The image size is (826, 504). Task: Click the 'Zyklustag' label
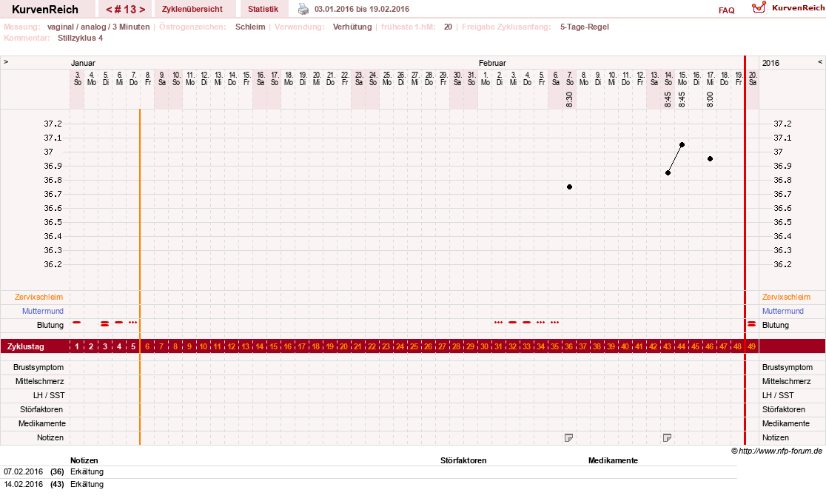[x=26, y=346]
